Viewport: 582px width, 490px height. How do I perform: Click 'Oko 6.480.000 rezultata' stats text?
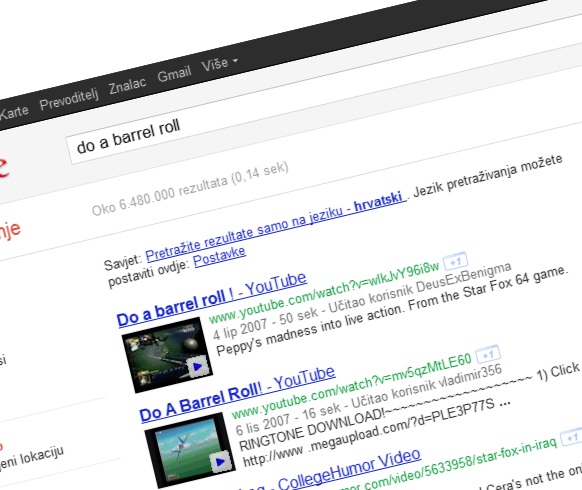point(160,197)
